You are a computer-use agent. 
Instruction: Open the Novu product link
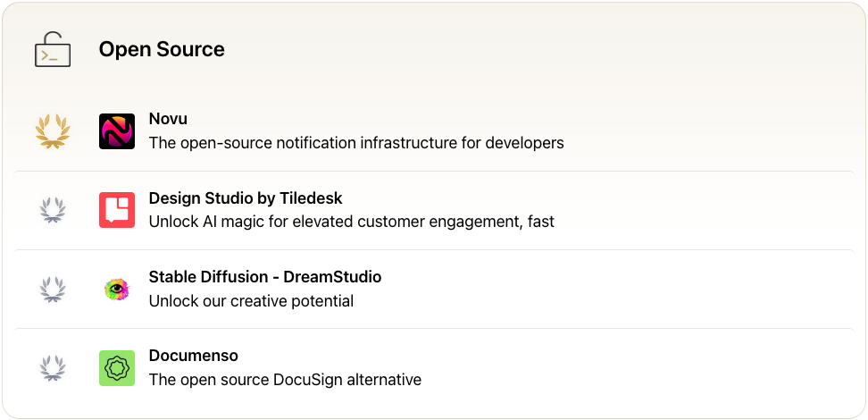click(x=168, y=119)
